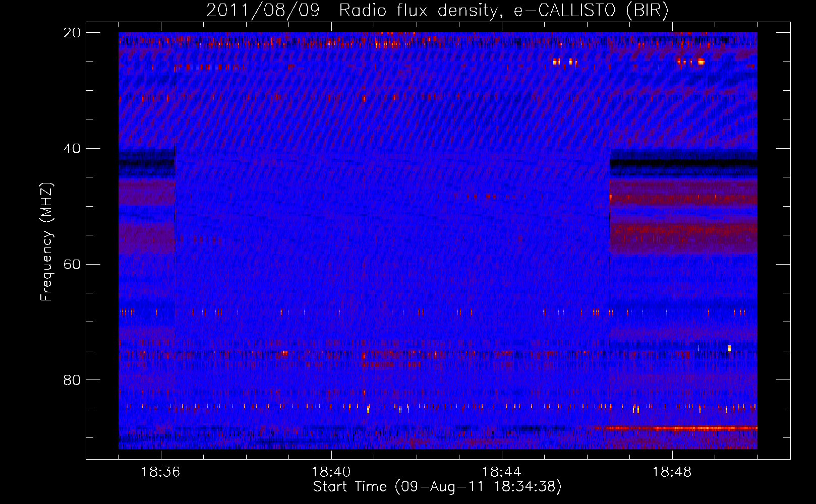Click the '60' frequency tick label
816x504 pixels.
coord(72,264)
